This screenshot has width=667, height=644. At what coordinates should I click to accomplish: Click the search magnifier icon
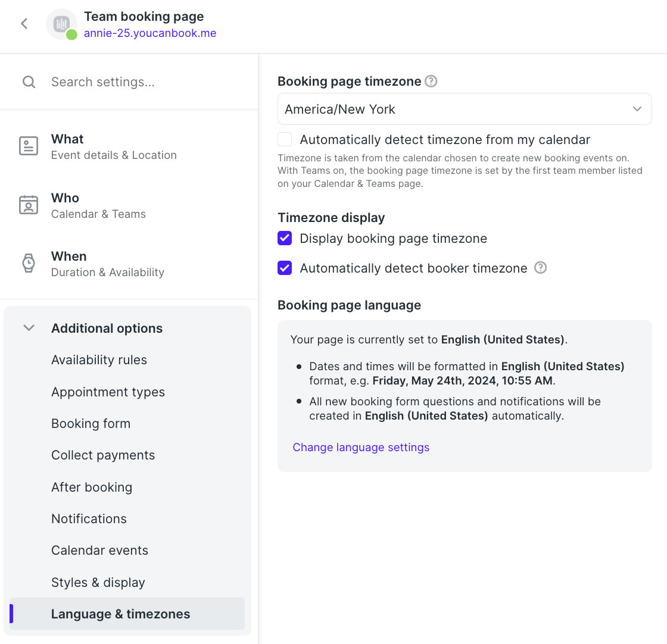pos(29,82)
